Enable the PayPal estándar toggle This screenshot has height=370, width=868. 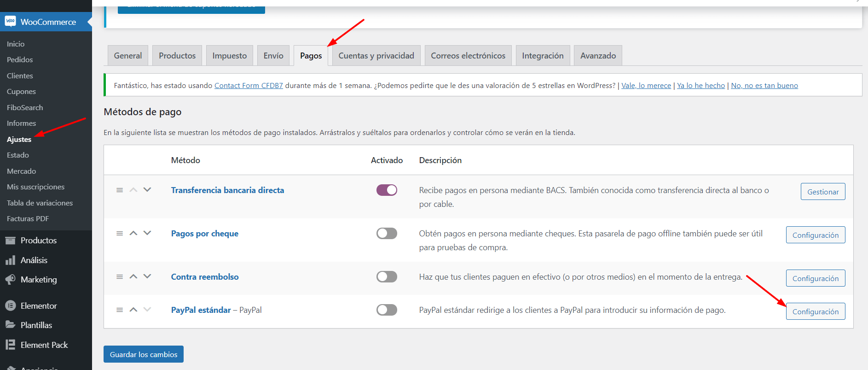387,310
